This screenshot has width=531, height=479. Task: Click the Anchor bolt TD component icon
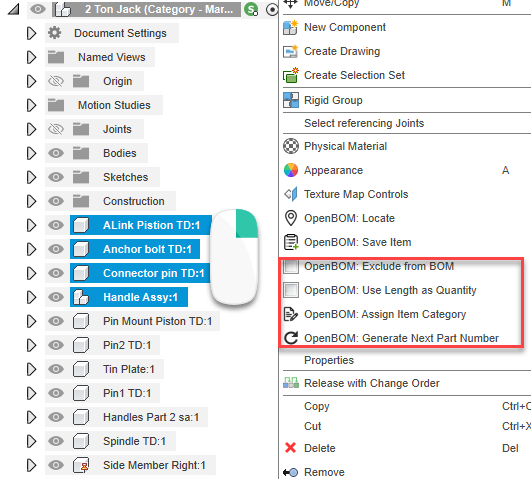point(81,249)
